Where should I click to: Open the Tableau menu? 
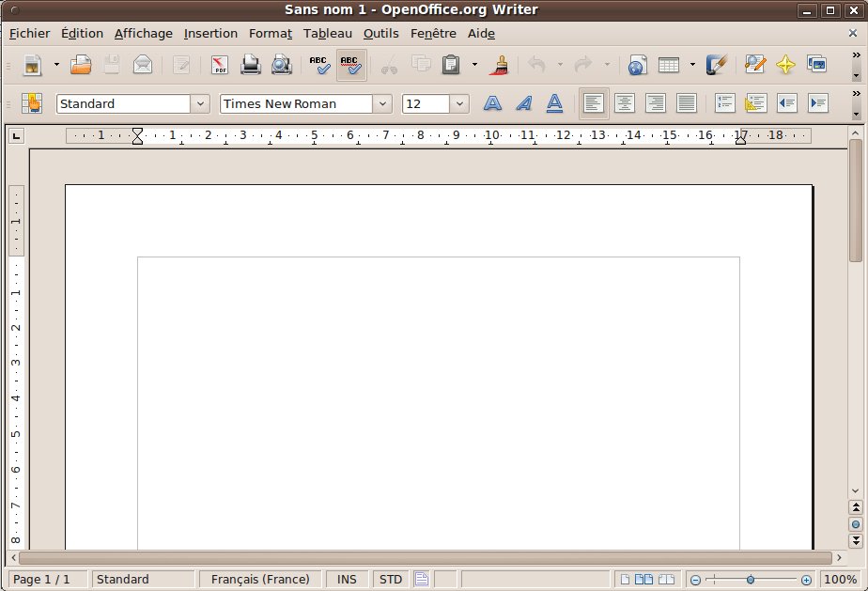point(328,33)
